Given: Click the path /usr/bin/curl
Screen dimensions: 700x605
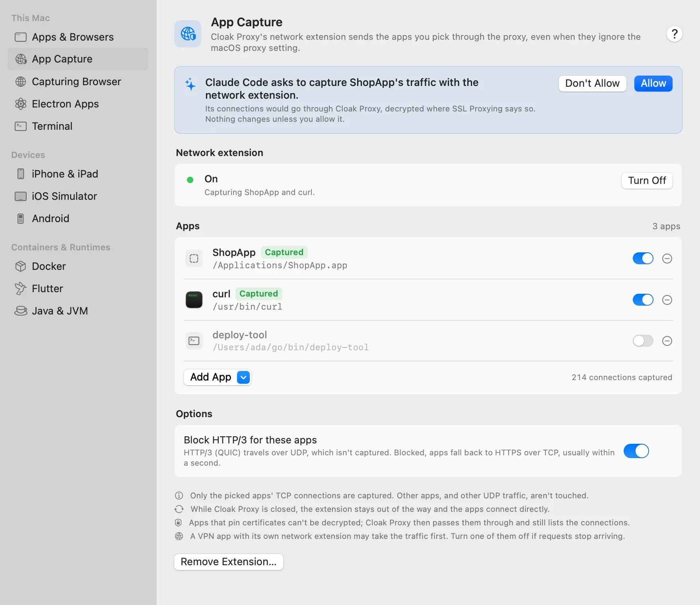Looking at the screenshot, I should [247, 307].
